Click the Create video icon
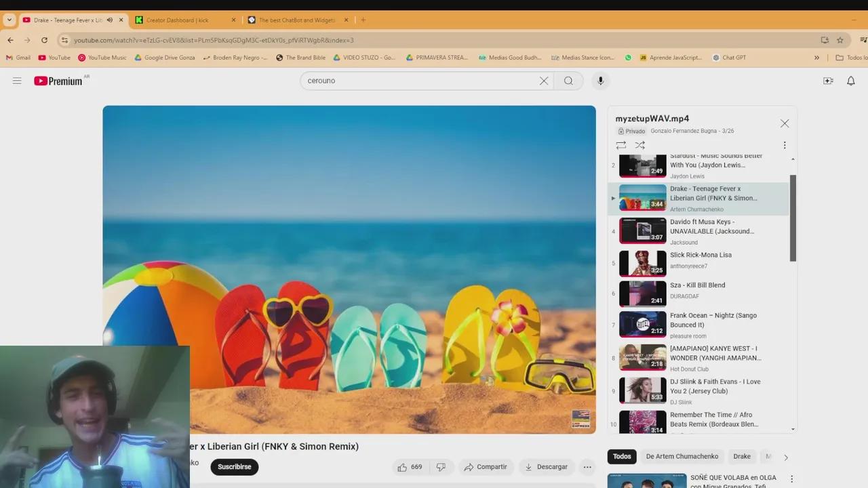Viewport: 868px width, 488px height. pyautogui.click(x=828, y=81)
